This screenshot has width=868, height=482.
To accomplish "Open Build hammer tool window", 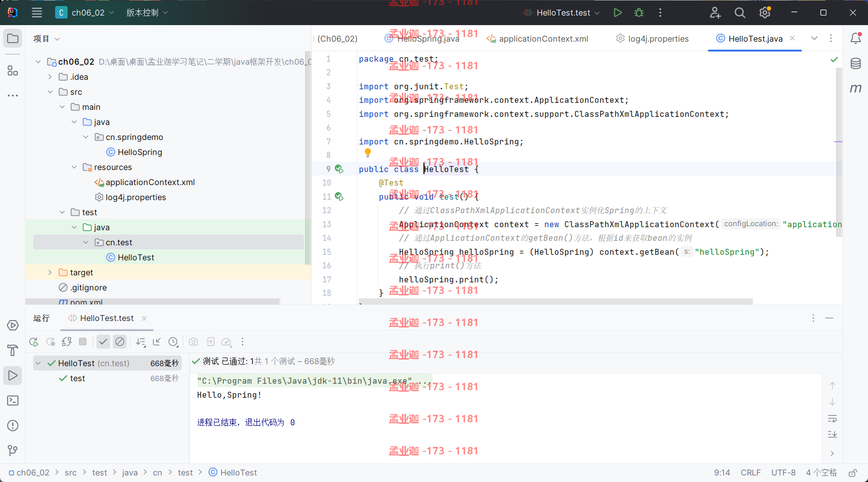I will point(13,351).
